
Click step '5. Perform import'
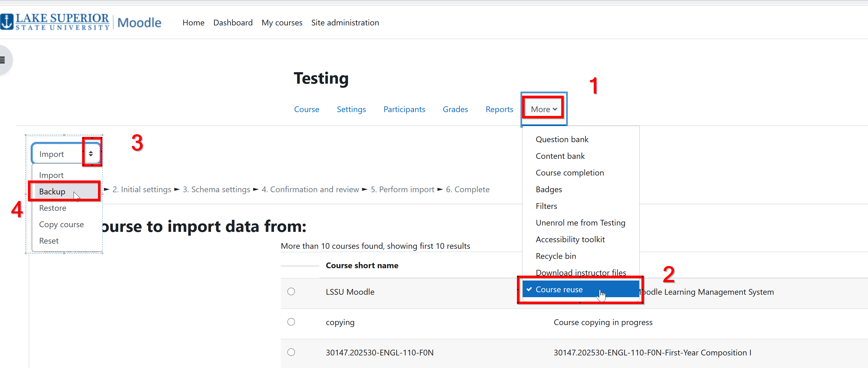pos(402,189)
